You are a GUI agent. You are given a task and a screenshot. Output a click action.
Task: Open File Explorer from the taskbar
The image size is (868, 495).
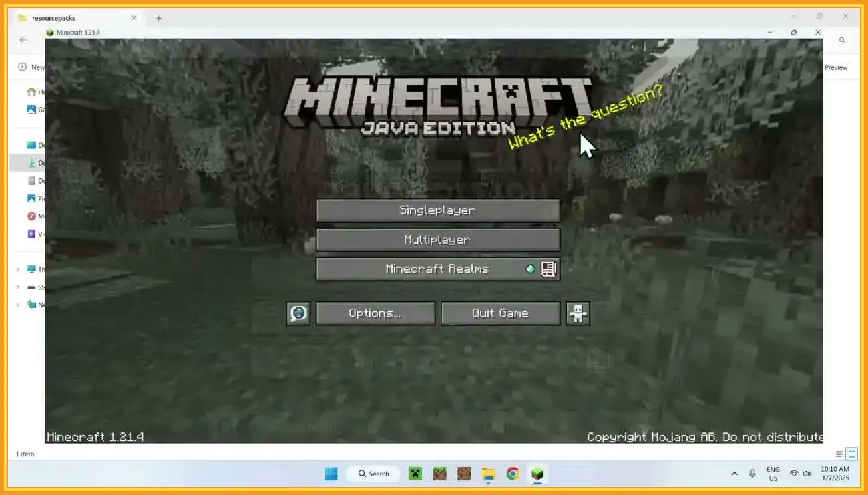489,474
